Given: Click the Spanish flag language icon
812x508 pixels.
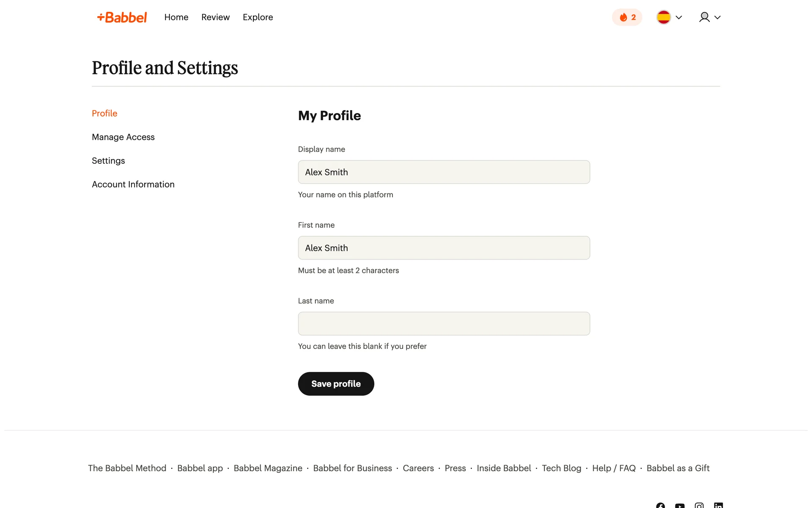Looking at the screenshot, I should click(663, 17).
